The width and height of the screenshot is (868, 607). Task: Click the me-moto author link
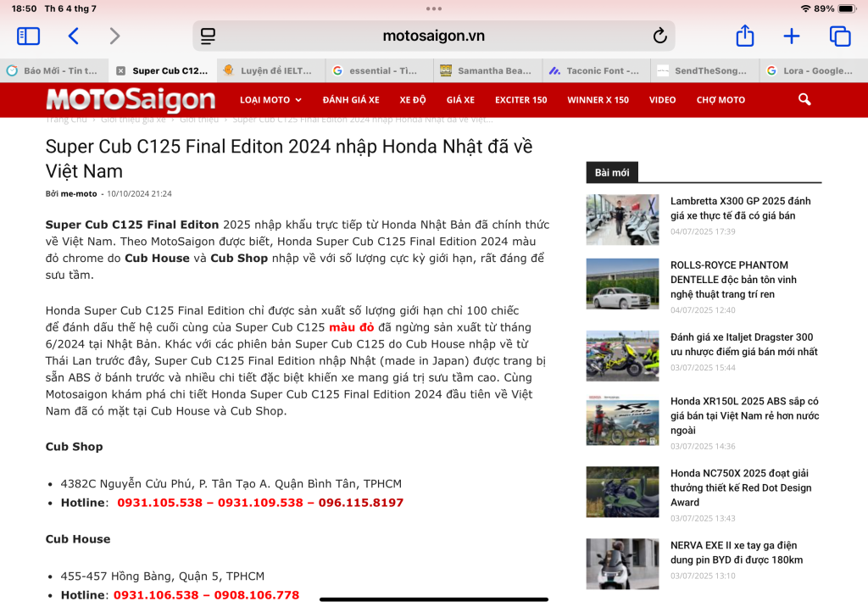tap(79, 194)
